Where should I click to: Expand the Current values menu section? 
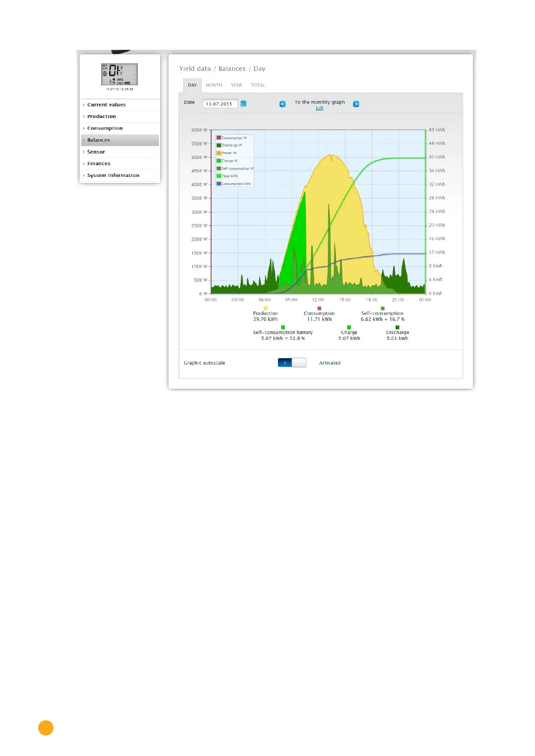coord(106,105)
